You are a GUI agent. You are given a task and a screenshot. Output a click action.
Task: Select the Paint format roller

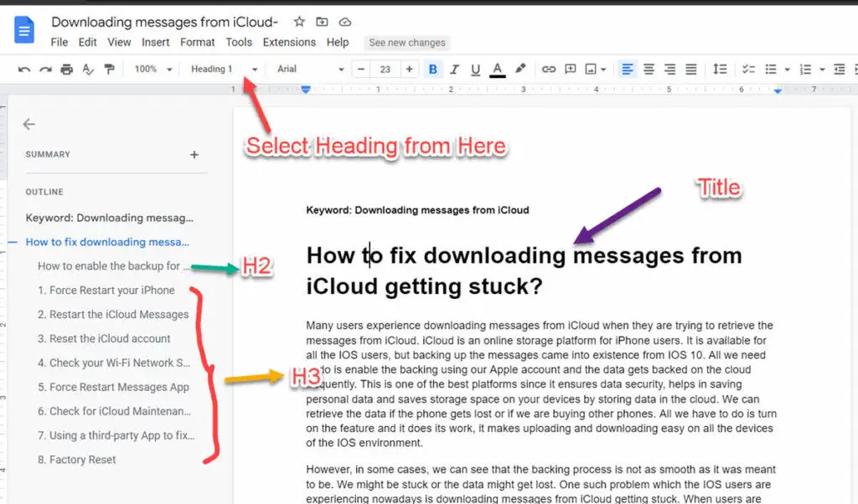(x=110, y=69)
